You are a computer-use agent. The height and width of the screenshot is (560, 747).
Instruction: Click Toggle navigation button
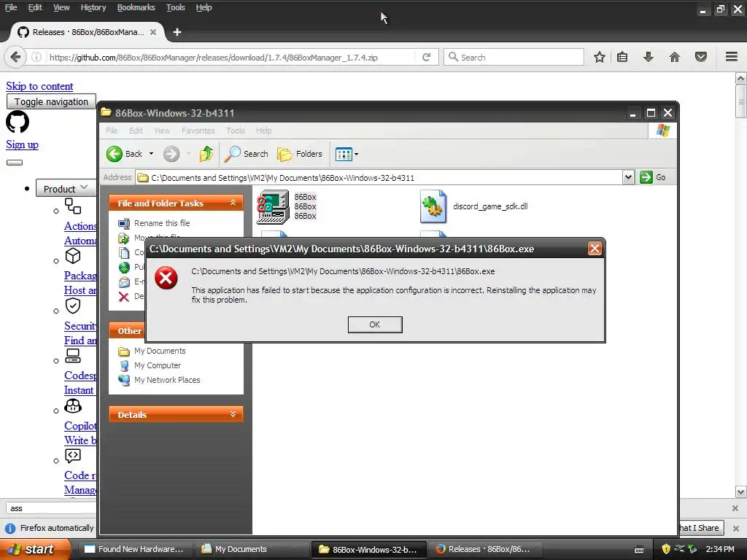[52, 101]
